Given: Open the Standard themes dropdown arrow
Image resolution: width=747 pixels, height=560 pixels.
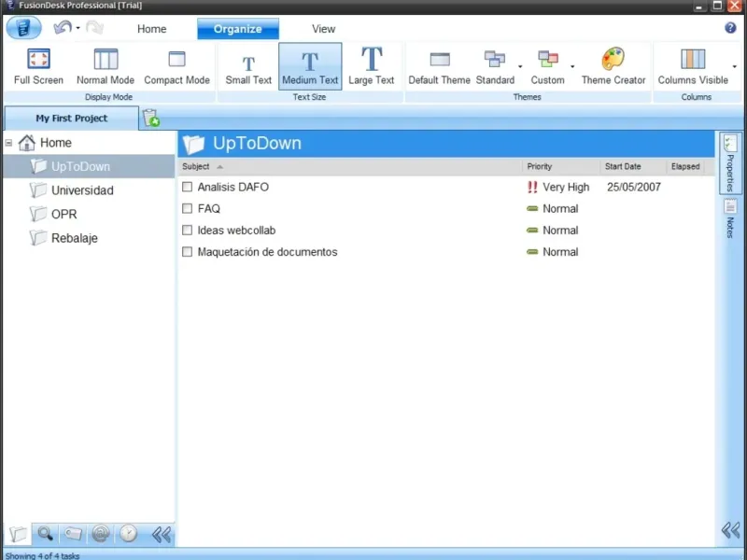Looking at the screenshot, I should 520,66.
